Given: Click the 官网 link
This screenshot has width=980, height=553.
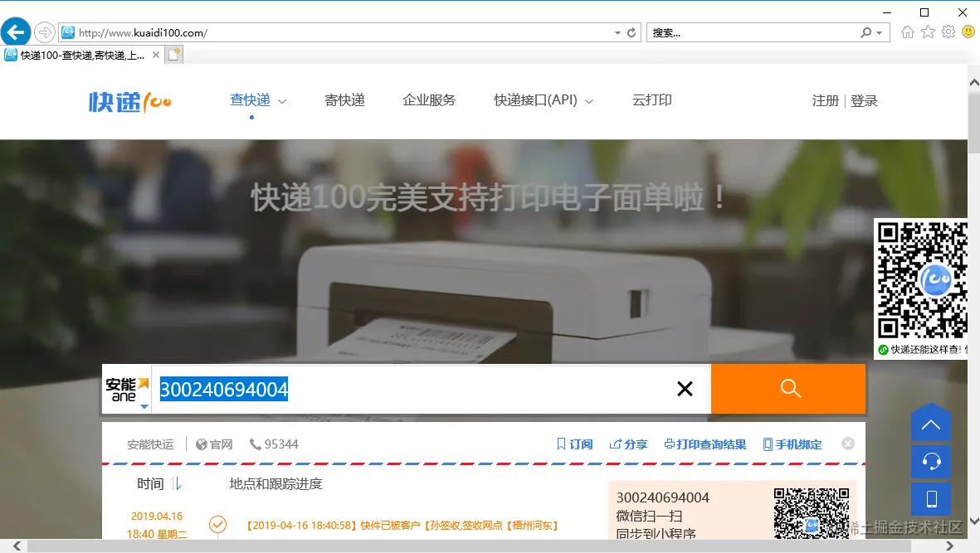Looking at the screenshot, I should [x=214, y=444].
